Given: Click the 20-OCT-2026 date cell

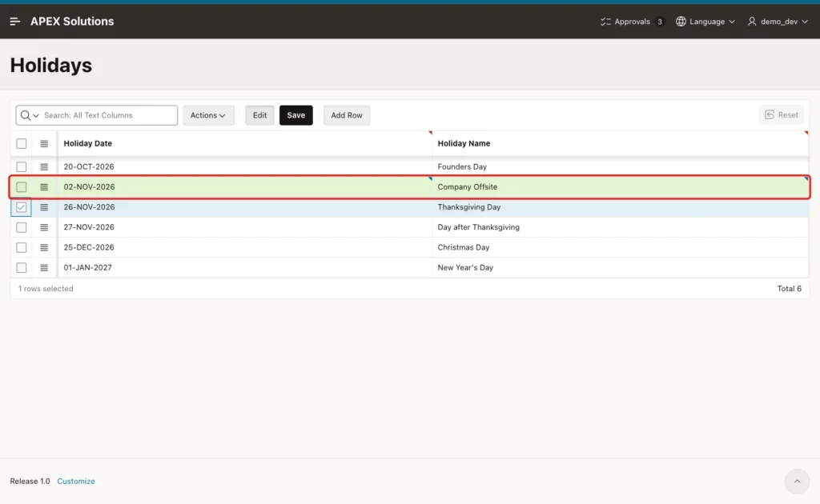Looking at the screenshot, I should coord(245,167).
